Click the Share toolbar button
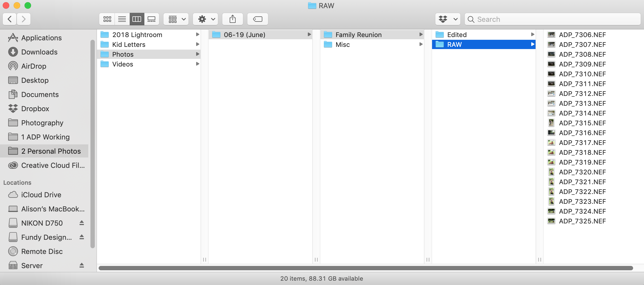 [x=232, y=19]
